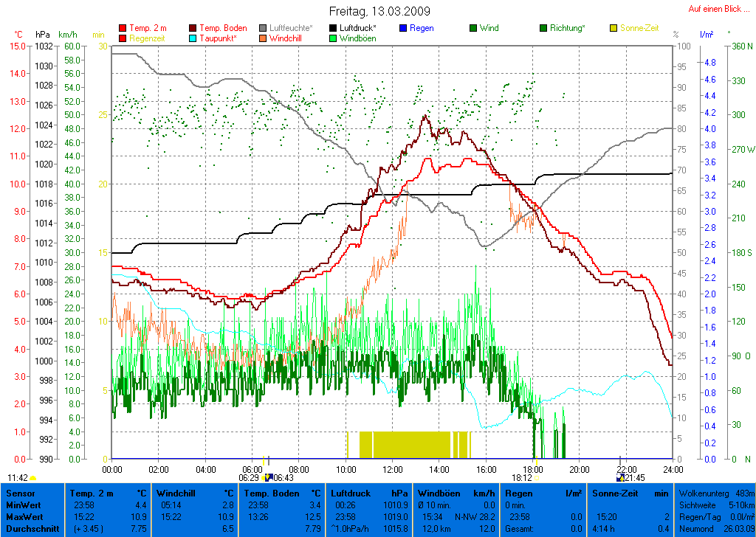Click the red Temp. 2 m legend swatch
This screenshot has width=756, height=537.
(x=123, y=28)
